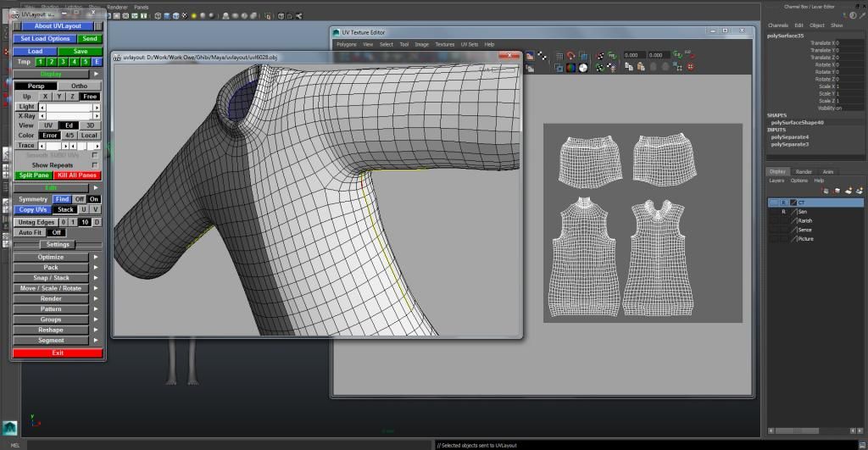Click the red Exit button
This screenshot has width=868, height=450.
(x=58, y=353)
